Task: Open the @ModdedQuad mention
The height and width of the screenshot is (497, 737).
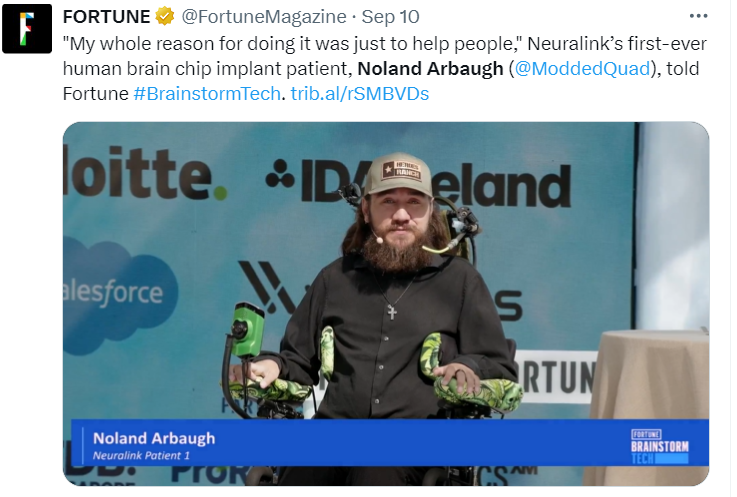Action: pos(582,69)
